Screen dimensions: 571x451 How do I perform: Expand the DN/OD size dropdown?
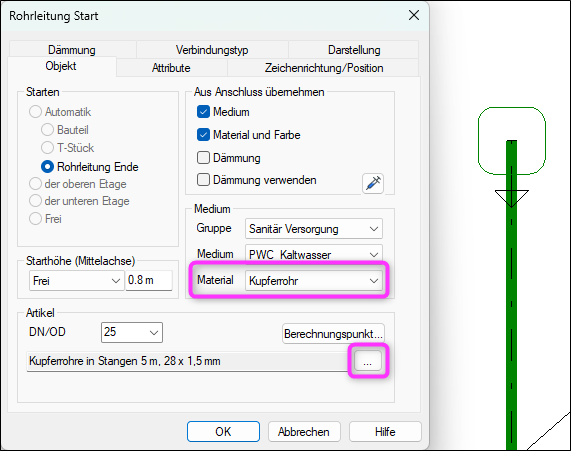point(132,332)
